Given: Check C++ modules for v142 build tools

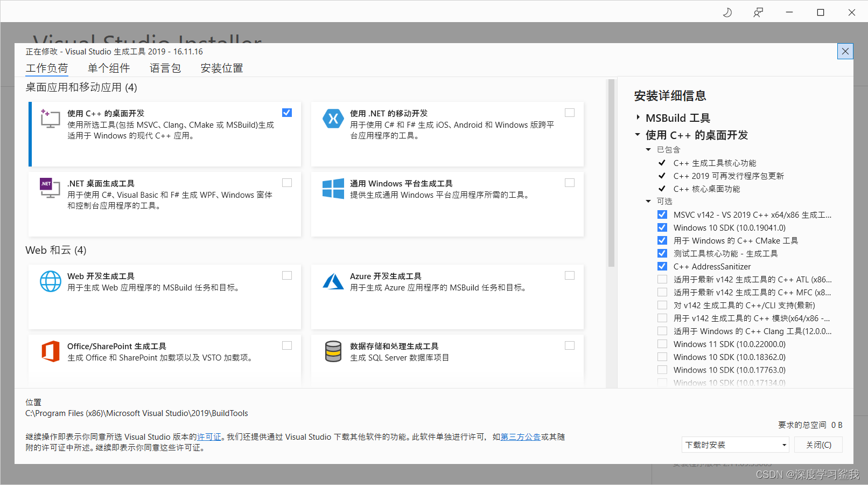Looking at the screenshot, I should [x=662, y=318].
